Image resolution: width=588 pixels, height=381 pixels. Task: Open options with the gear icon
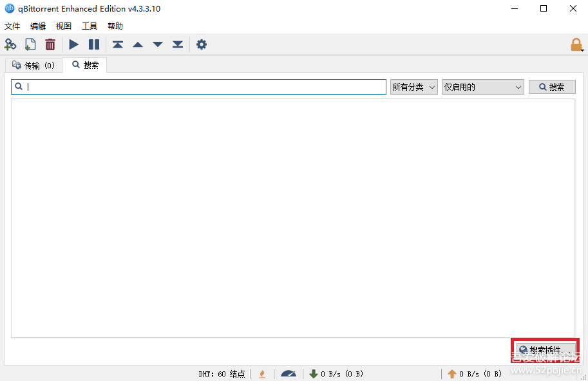[x=202, y=44]
